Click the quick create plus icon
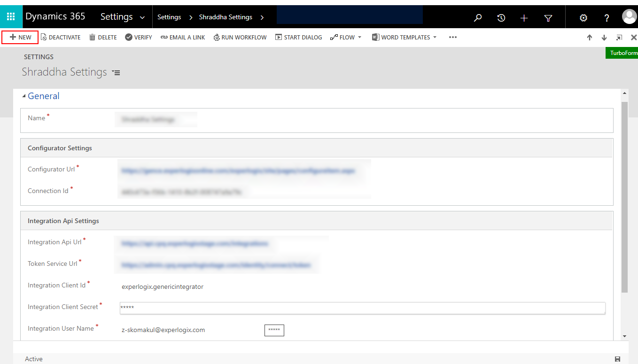This screenshot has height=364, width=638. tap(524, 18)
